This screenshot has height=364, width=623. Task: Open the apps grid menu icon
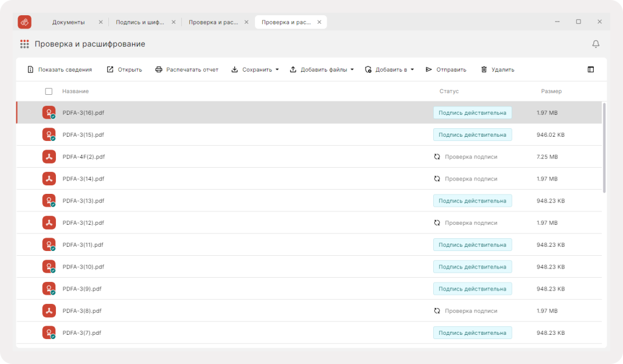pyautogui.click(x=24, y=44)
